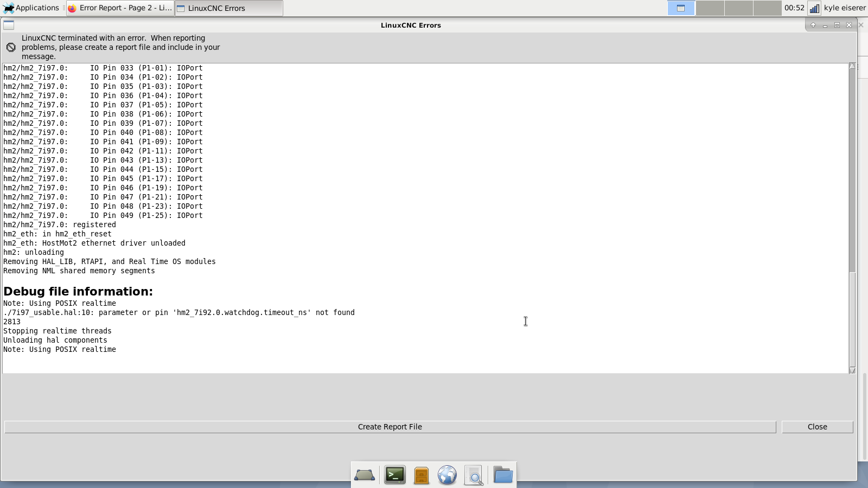Show desktop using the dock icon
The height and width of the screenshot is (488, 868).
click(x=365, y=475)
